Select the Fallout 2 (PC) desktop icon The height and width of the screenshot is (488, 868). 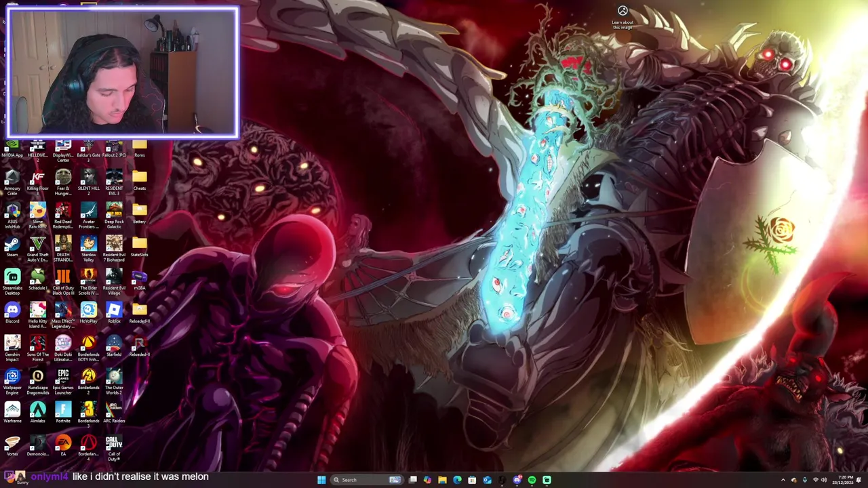point(114,148)
